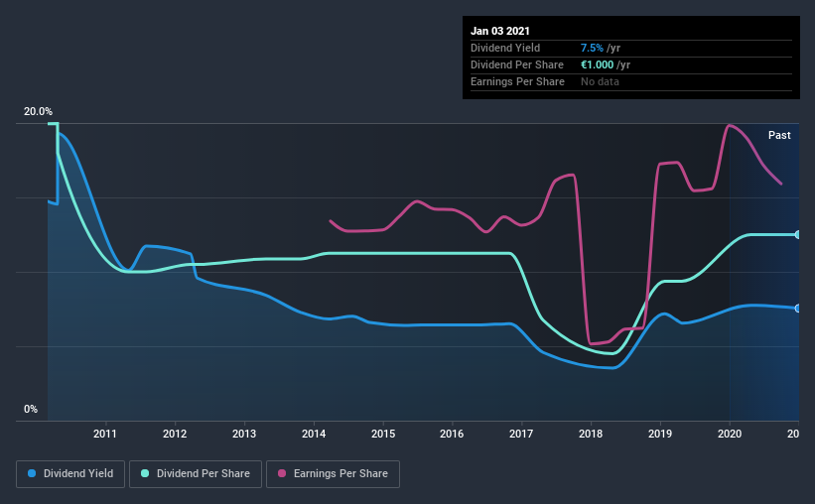Image resolution: width=815 pixels, height=504 pixels.
Task: Click the 2011 x-axis label
Action: 105,434
